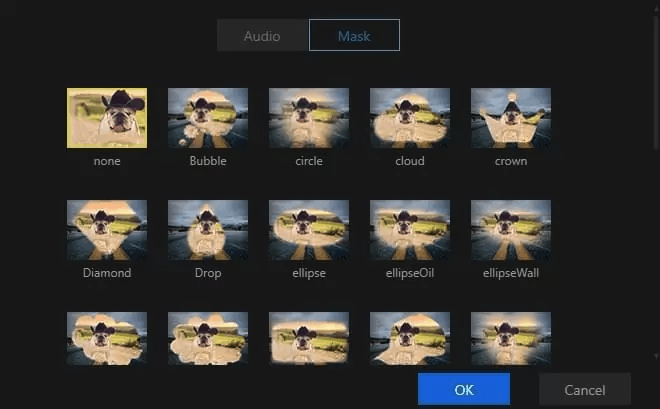This screenshot has height=409, width=660.
Task: Select the ellipseWall mask thumbnail
Action: 511,230
